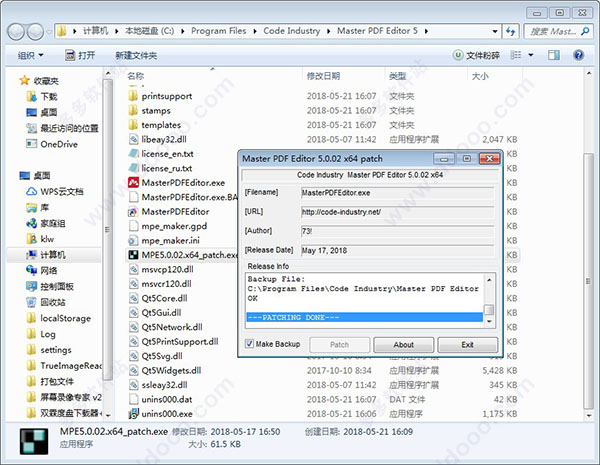
Task: Select unins000.exe uninstaller icon
Action: [133, 414]
